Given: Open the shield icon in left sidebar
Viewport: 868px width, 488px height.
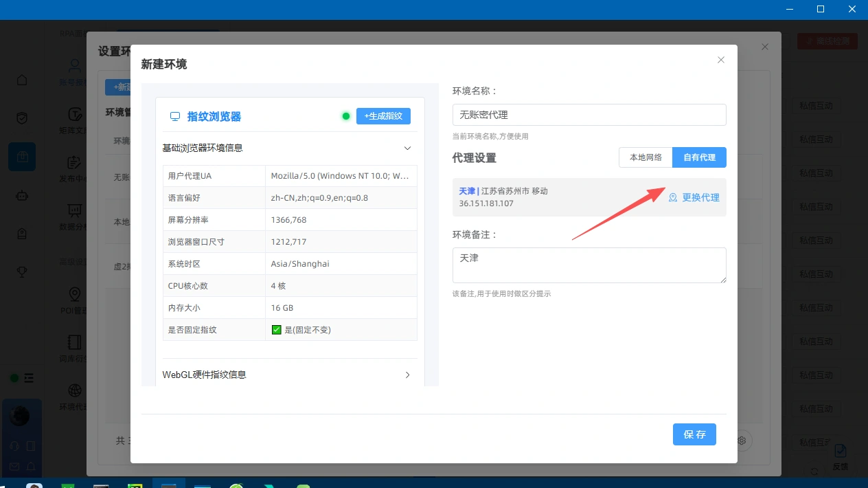Looking at the screenshot, I should (x=22, y=118).
